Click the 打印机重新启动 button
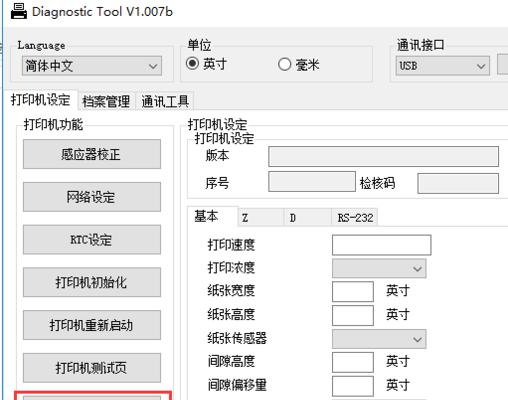Screen dimensions: 508x400 pos(92,325)
